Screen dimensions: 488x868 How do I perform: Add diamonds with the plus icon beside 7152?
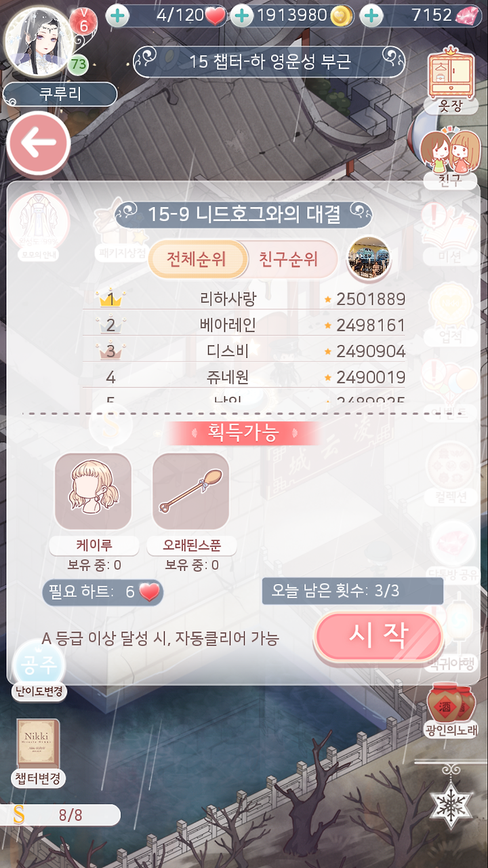tap(371, 16)
